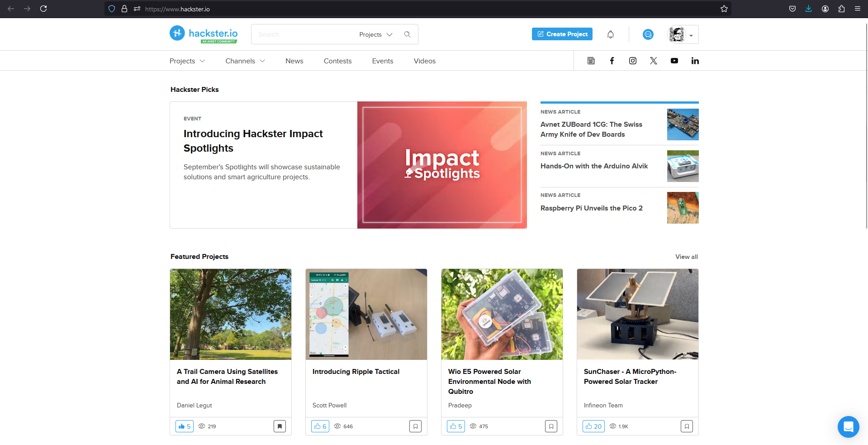Save page to Pocket icon

(792, 9)
